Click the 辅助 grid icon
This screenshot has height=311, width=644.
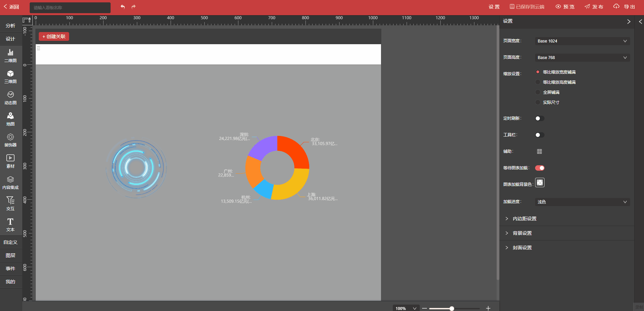539,151
